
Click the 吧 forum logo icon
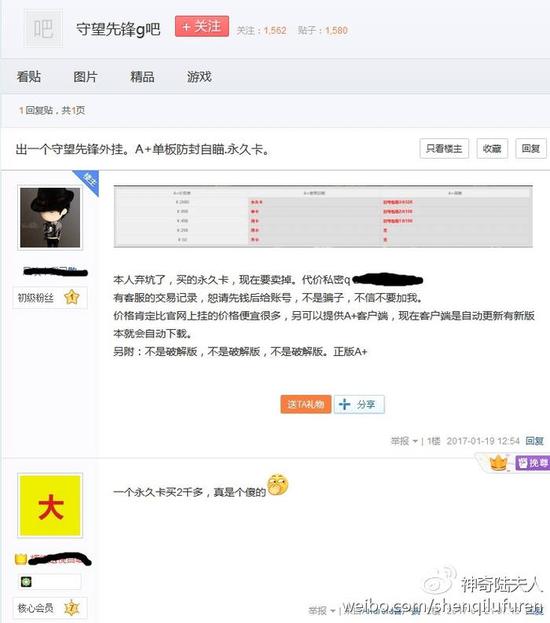point(43,29)
